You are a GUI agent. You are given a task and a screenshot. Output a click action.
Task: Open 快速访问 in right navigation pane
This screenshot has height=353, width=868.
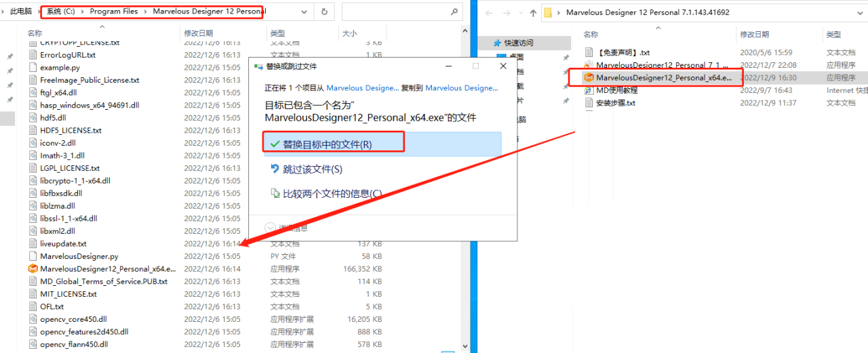pos(519,43)
